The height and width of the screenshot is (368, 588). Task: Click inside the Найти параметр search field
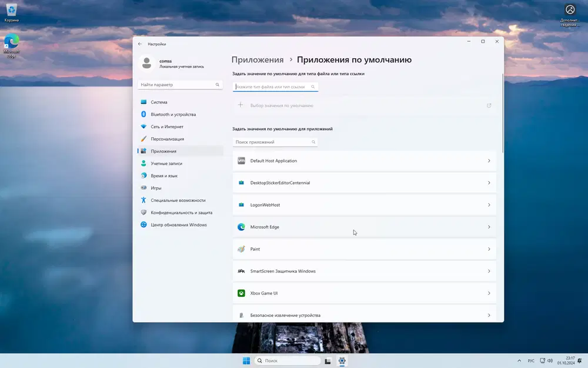tap(180, 84)
